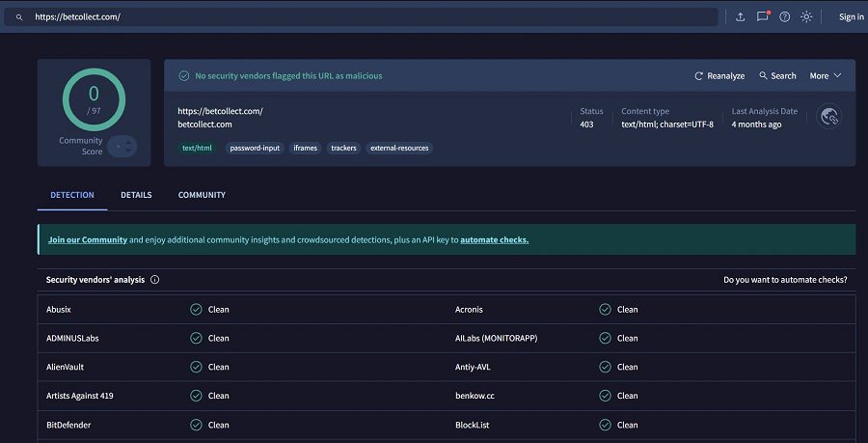The height and width of the screenshot is (443, 868).
Task: Click the text/html; charset=UTF-8 content type
Action: pyautogui.click(x=667, y=125)
